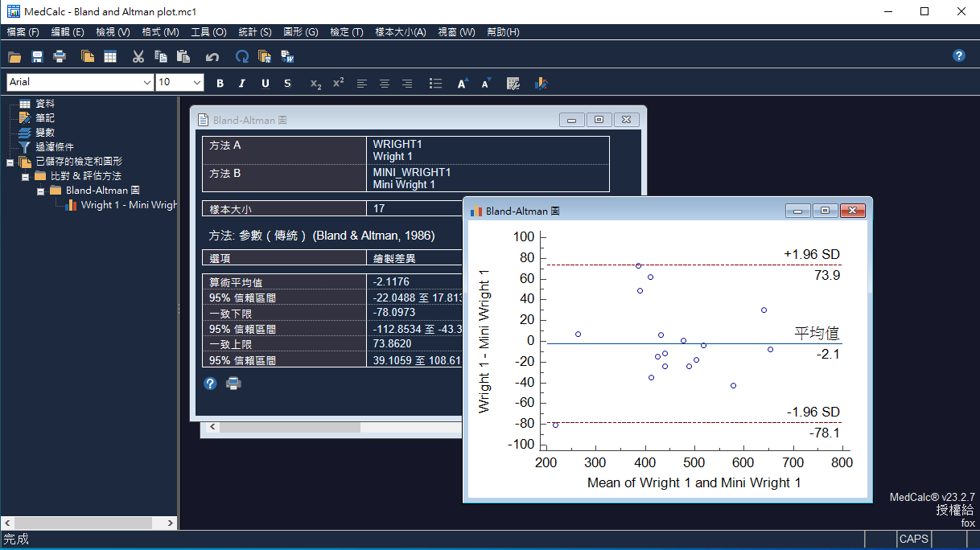Export to Word icon
Viewport: 980px width, 550px height.
(x=287, y=56)
